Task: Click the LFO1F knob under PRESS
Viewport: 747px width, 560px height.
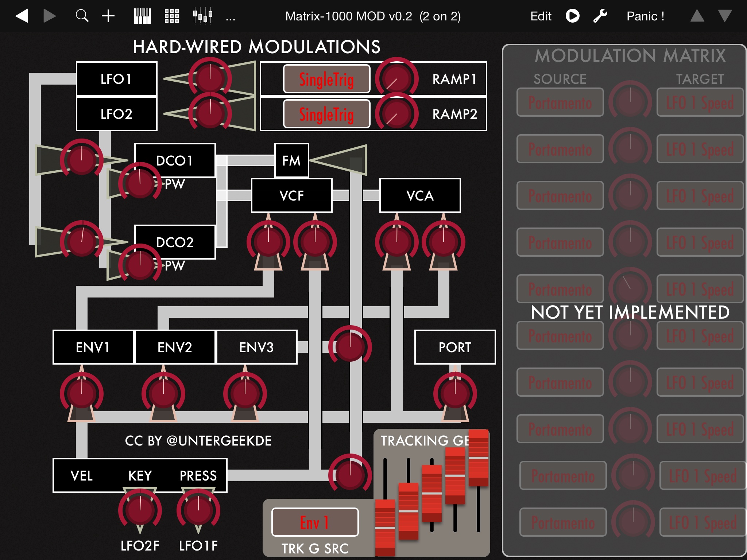Action: click(198, 510)
